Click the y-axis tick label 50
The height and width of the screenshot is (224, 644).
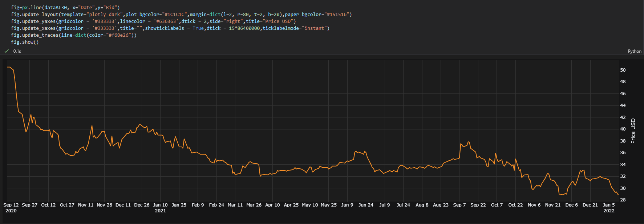[x=623, y=70]
